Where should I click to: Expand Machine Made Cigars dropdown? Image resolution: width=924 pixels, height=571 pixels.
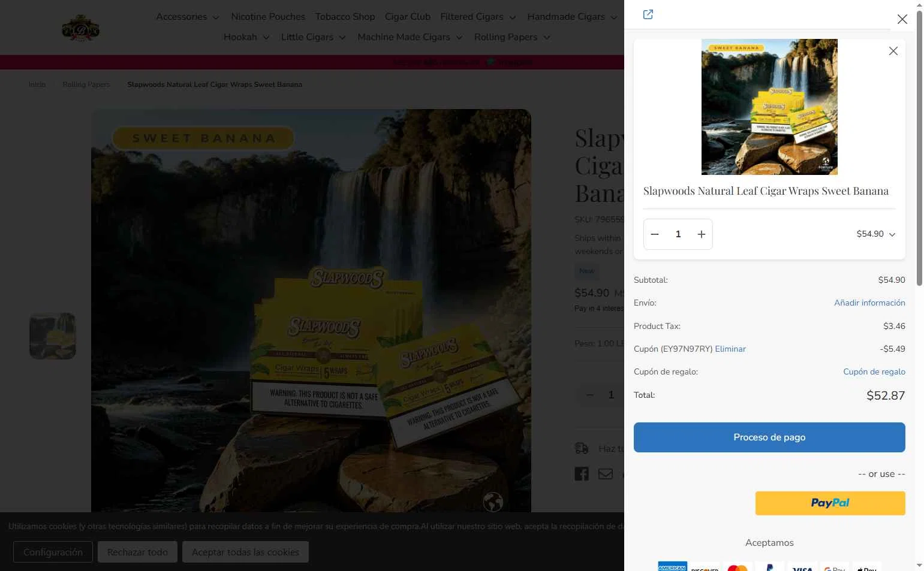(x=410, y=37)
